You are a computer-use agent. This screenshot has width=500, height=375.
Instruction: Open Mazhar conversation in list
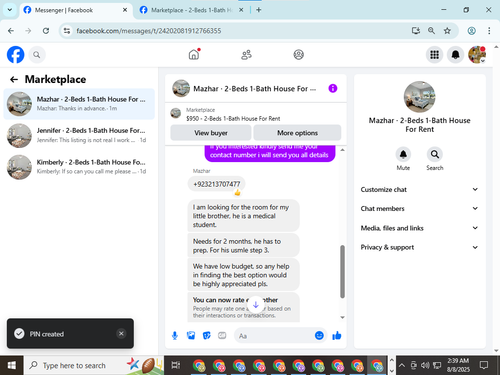coord(79,104)
